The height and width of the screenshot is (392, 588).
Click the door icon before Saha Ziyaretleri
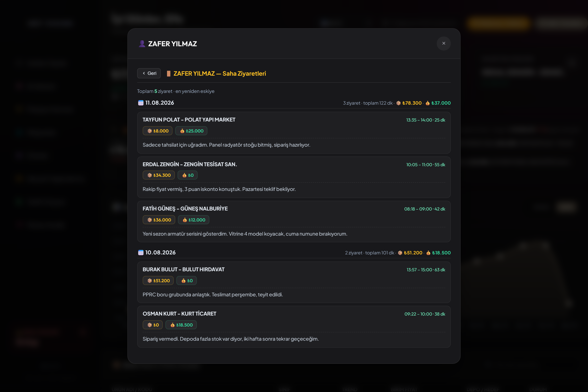169,73
